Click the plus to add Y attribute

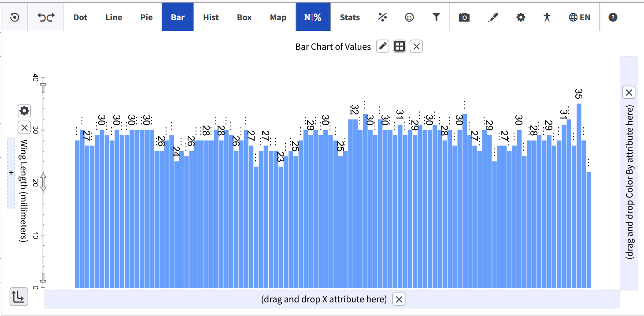(x=11, y=173)
